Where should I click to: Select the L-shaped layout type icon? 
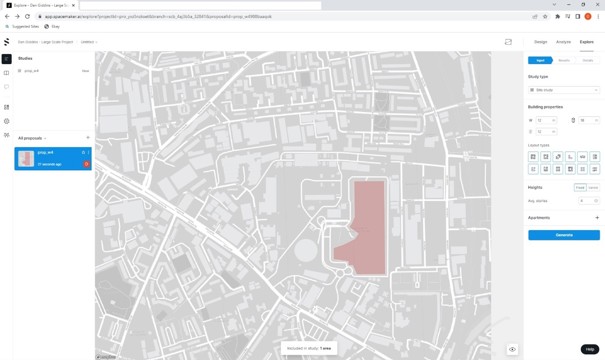click(x=570, y=157)
